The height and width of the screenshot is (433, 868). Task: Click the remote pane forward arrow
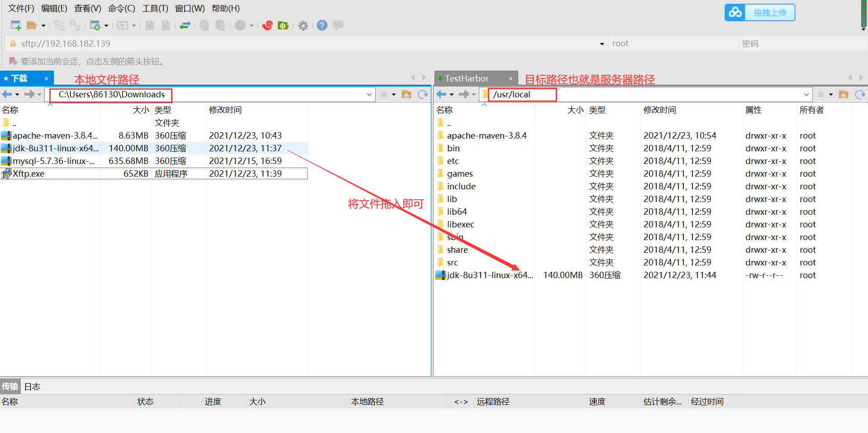coord(464,94)
